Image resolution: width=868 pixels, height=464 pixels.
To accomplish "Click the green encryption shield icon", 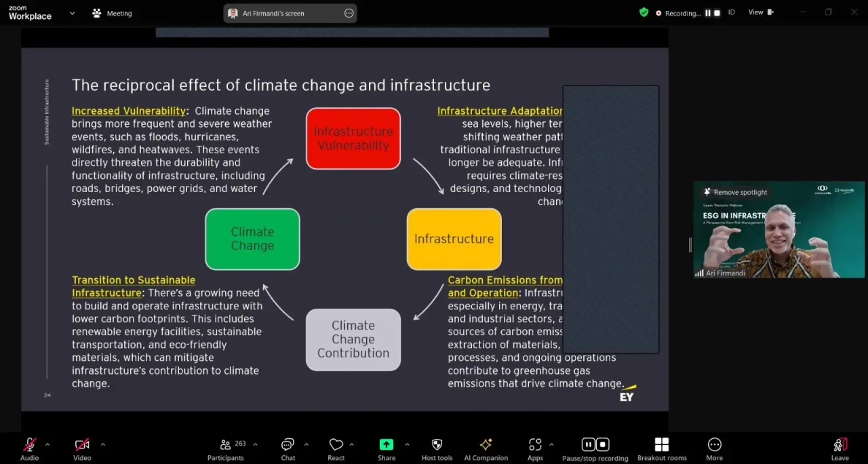I will 644,12.
